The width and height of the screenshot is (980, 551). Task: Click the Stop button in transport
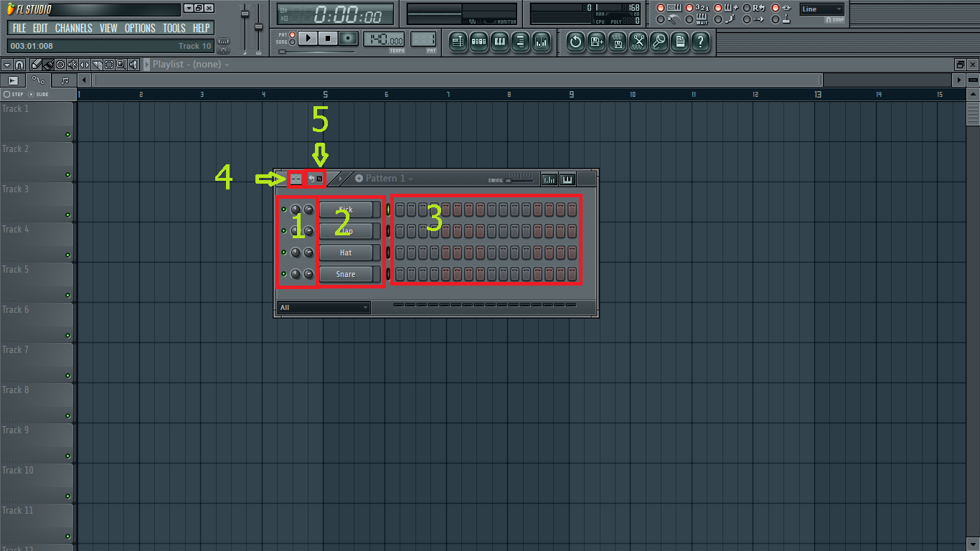coord(328,38)
